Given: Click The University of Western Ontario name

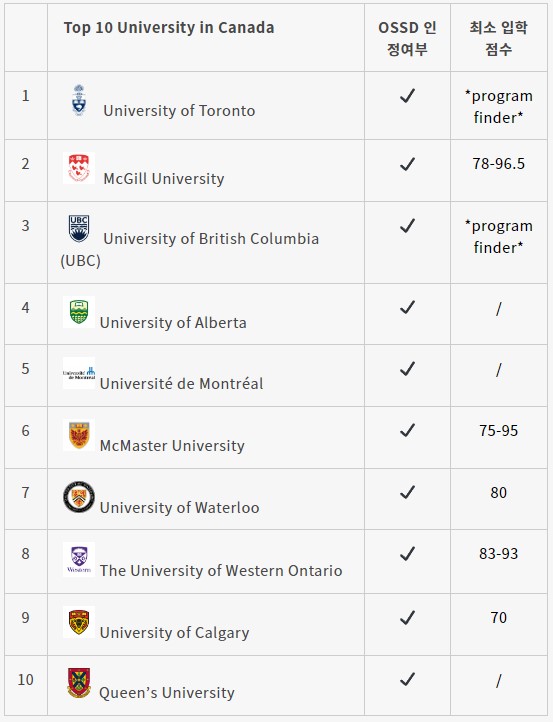Looking at the screenshot, I should 221,571.
